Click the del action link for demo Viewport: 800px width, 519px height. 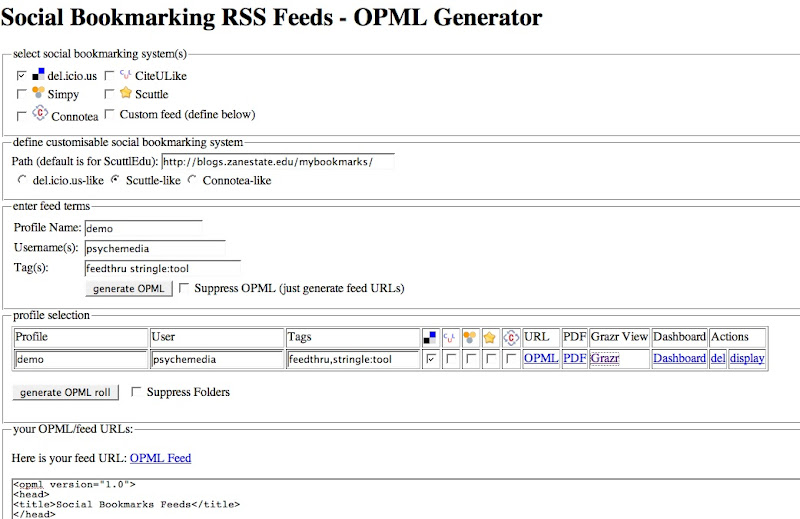tap(718, 358)
